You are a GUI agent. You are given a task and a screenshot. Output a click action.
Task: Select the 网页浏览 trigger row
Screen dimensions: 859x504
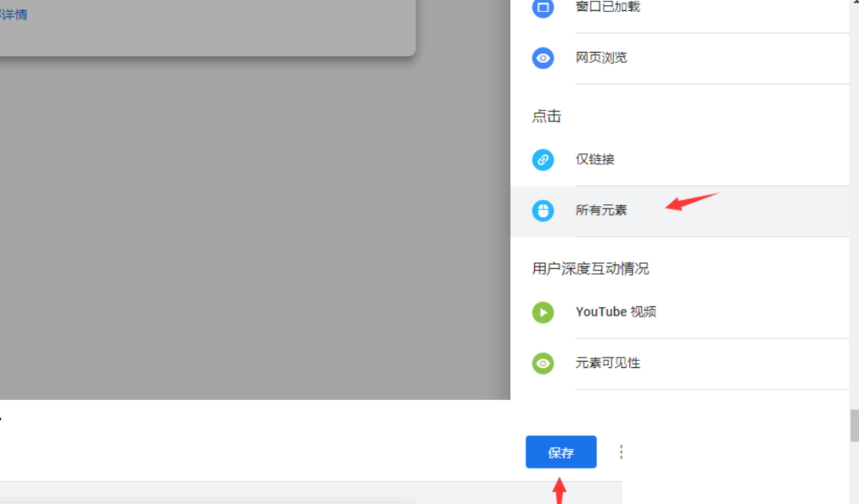(601, 58)
